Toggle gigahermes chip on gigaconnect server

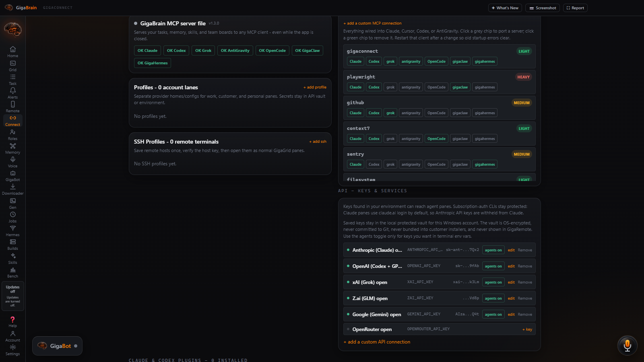click(485, 62)
